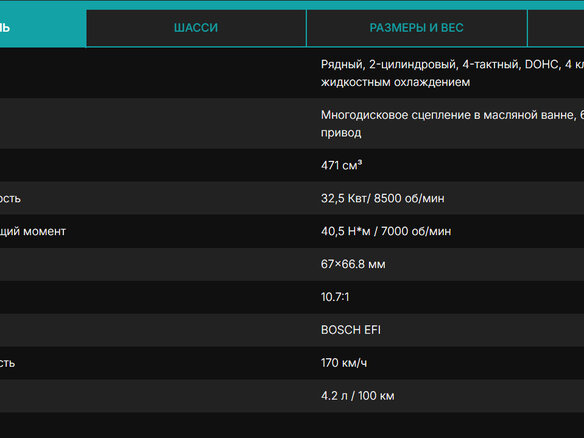Click the label ending in момент

(x=33, y=231)
